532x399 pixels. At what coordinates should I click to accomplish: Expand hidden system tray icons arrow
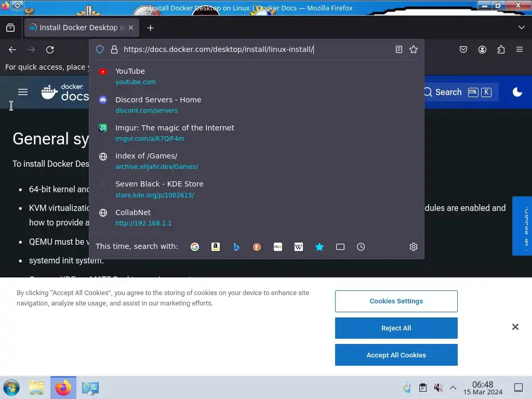453,388
